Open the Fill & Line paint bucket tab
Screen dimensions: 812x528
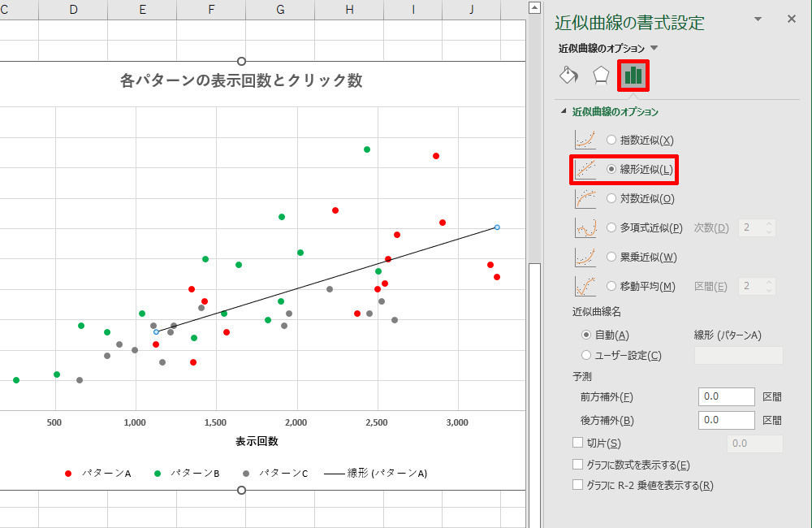(x=568, y=75)
